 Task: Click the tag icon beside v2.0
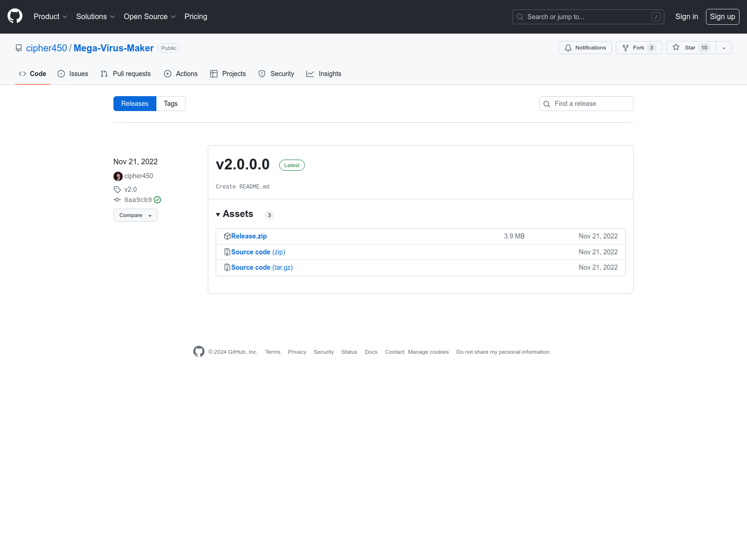(x=117, y=189)
